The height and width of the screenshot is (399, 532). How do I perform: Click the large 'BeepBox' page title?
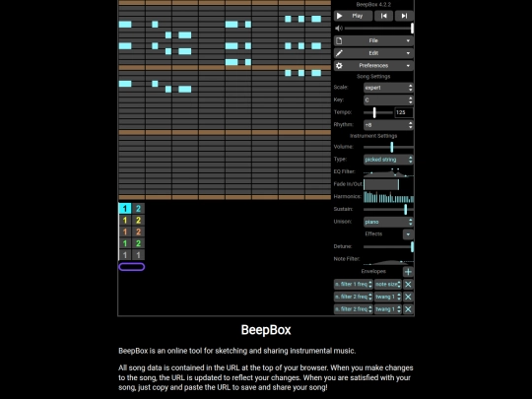pyautogui.click(x=266, y=330)
